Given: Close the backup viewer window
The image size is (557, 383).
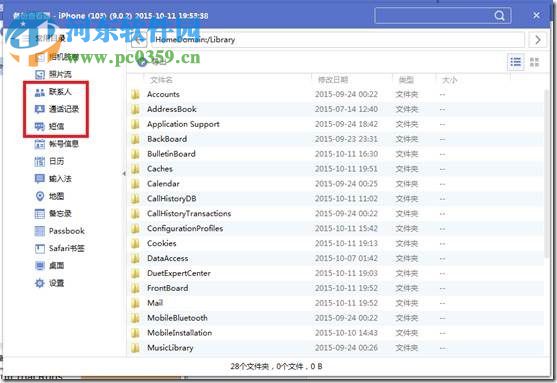Looking at the screenshot, I should pyautogui.click(x=536, y=15).
